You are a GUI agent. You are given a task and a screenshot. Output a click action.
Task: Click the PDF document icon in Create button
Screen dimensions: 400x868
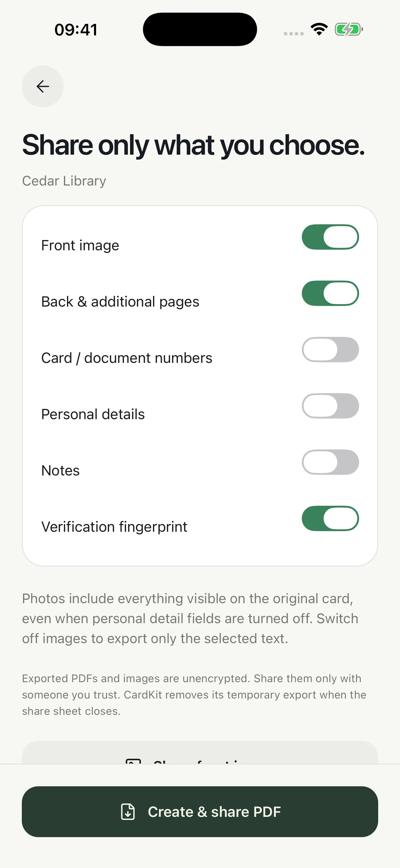[x=128, y=811]
